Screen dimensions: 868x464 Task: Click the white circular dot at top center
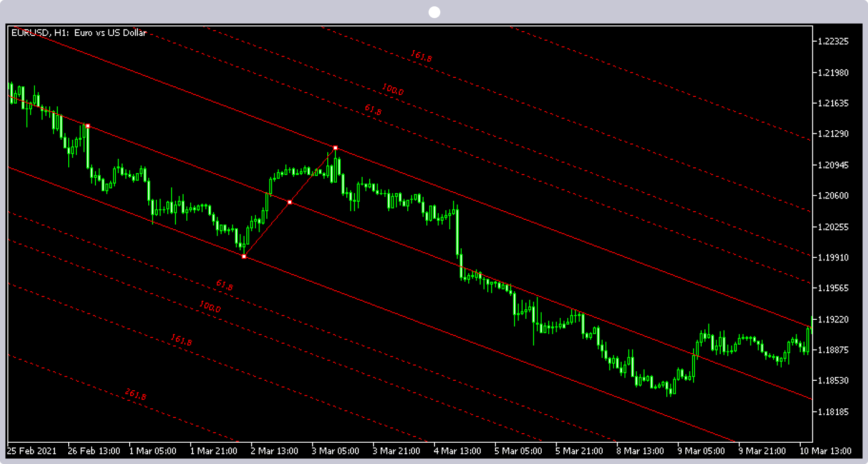pyautogui.click(x=434, y=12)
